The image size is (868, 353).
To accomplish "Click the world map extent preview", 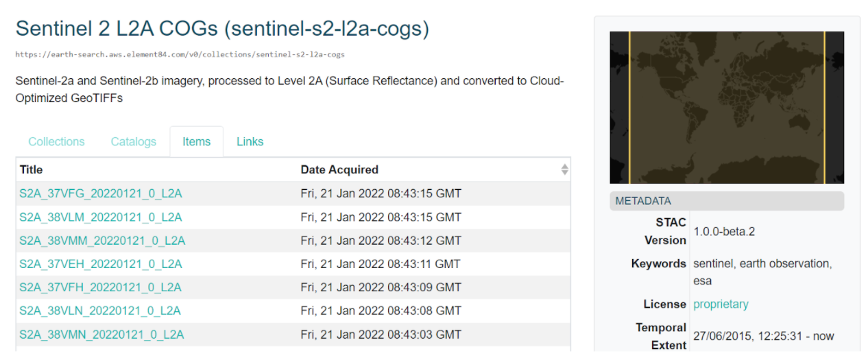I will (x=727, y=108).
